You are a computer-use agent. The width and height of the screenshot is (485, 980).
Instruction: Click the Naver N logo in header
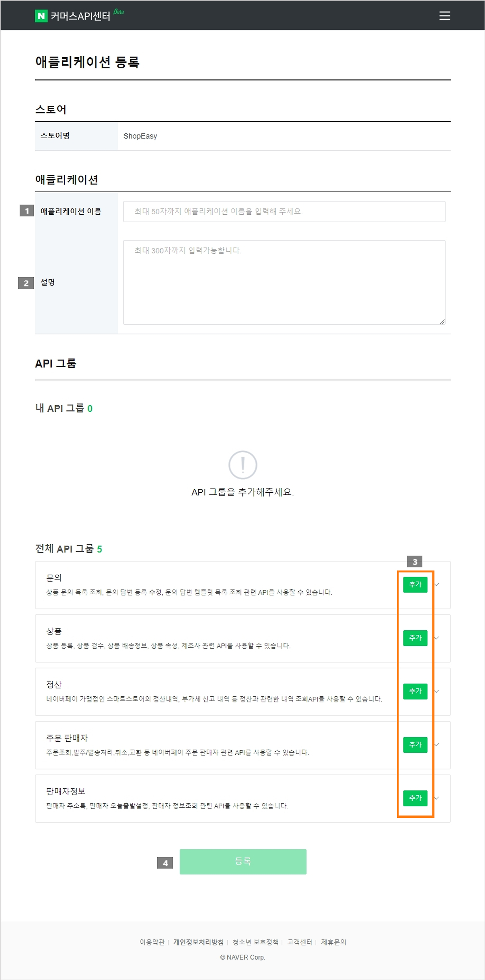(x=41, y=16)
